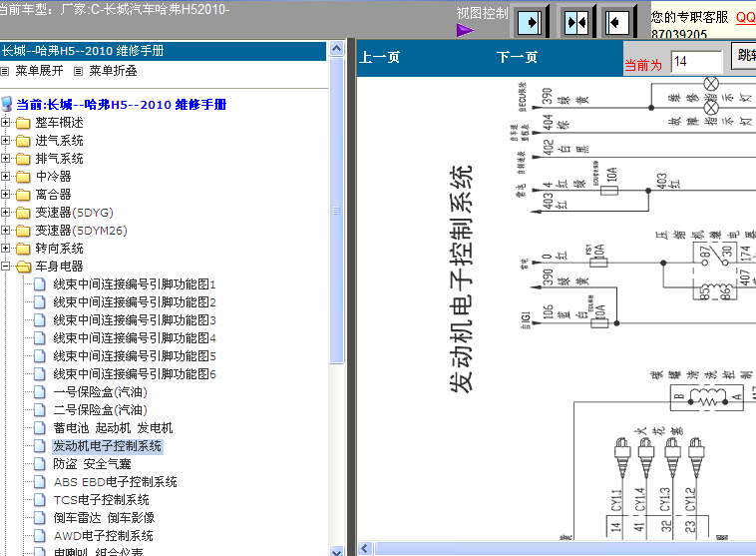Screen dimensions: 756x556
Task: Click 当前:长城--哈弗H5--2010 维修手册 root node
Action: click(121, 104)
